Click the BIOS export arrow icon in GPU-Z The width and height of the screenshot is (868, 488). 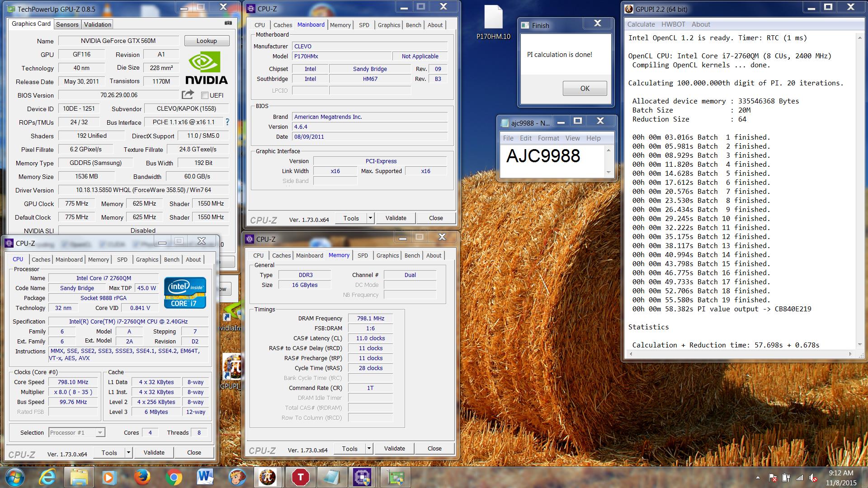click(188, 94)
